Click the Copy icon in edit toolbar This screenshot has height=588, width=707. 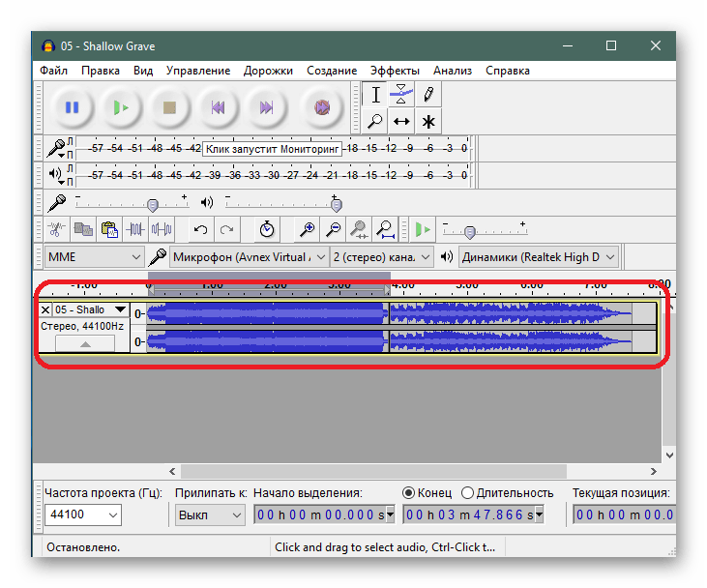pyautogui.click(x=83, y=229)
